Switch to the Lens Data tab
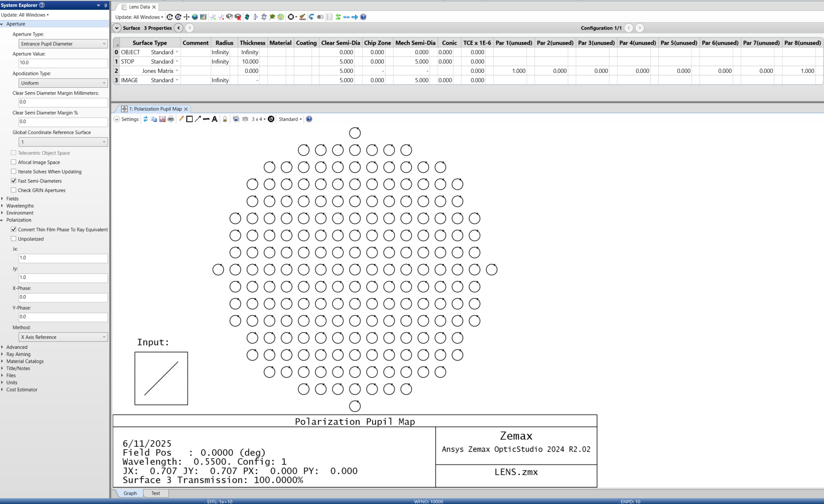 [x=139, y=7]
